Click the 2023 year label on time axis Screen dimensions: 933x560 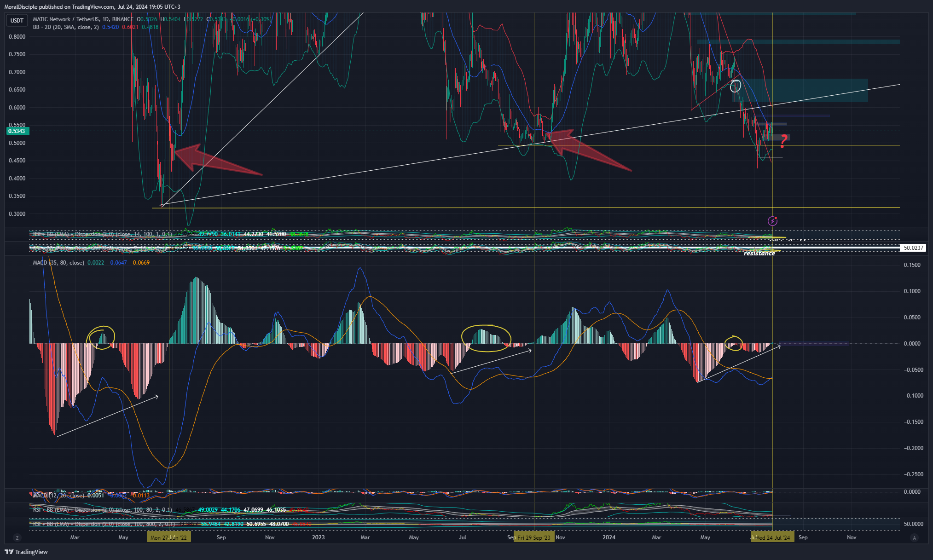click(318, 537)
